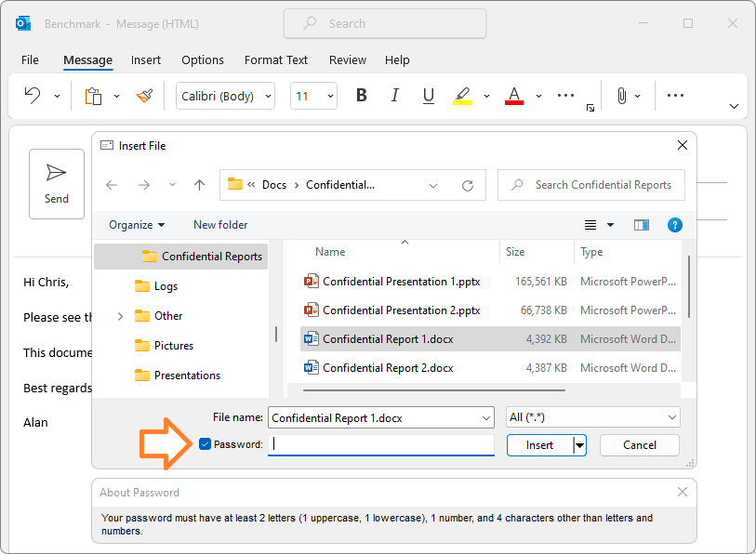The image size is (756, 554).
Task: Uncheck the Password checkbox
Action: click(x=205, y=444)
